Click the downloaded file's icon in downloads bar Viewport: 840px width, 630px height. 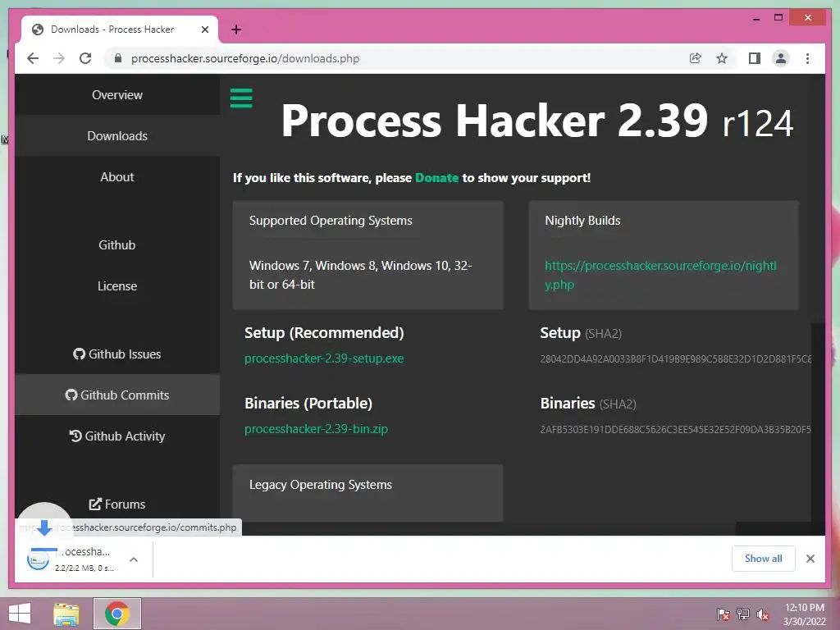(38, 559)
